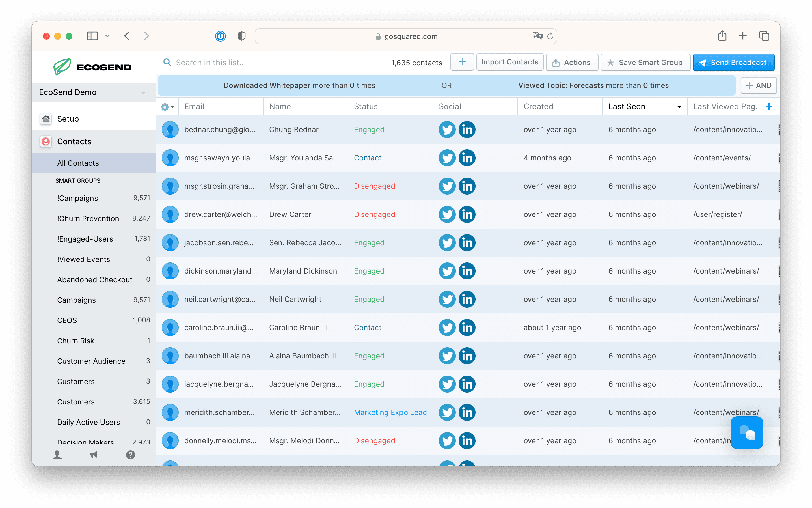Open the Setup menu item
The image size is (812, 508).
[68, 119]
